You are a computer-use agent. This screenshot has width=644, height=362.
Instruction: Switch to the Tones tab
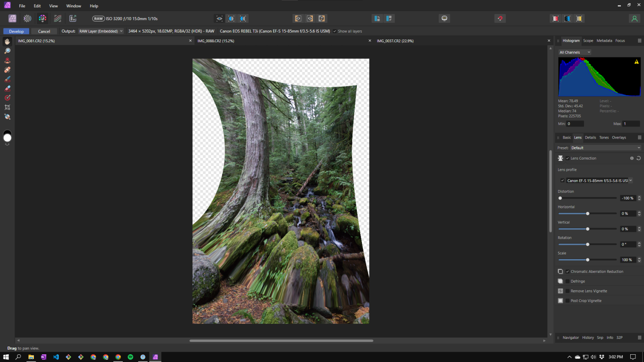(x=604, y=138)
